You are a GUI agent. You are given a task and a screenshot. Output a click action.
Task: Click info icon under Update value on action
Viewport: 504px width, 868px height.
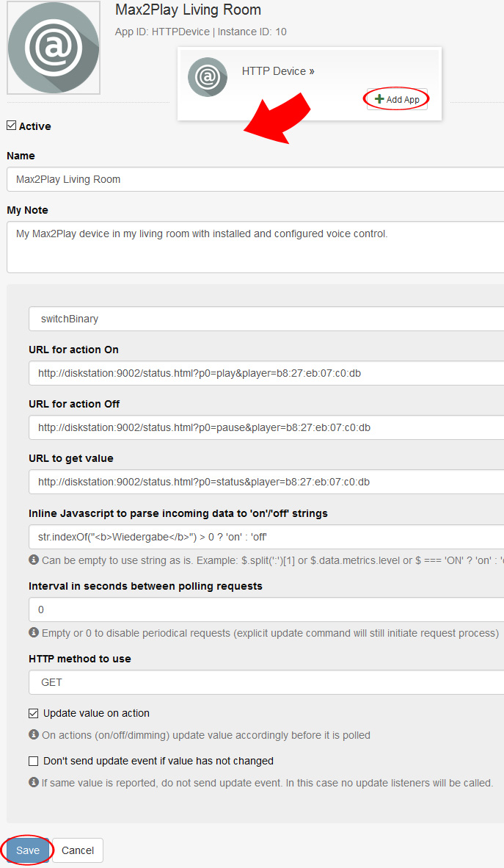click(x=34, y=734)
